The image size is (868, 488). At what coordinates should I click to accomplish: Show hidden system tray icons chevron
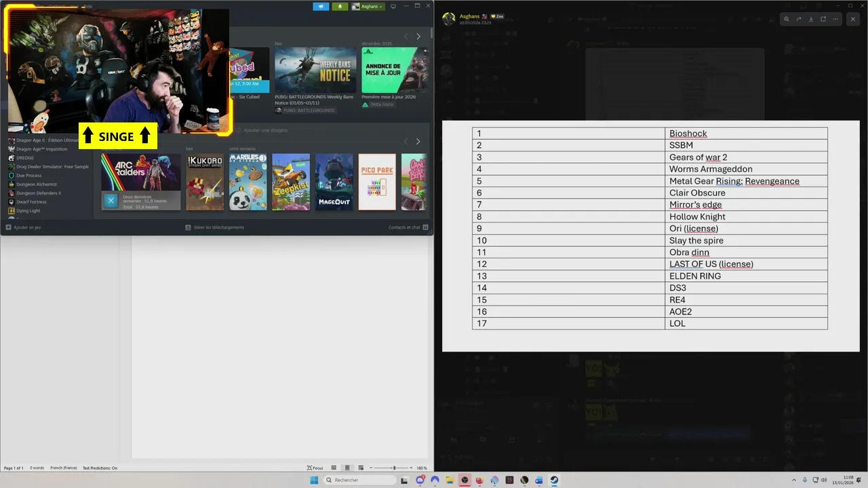coord(794,480)
